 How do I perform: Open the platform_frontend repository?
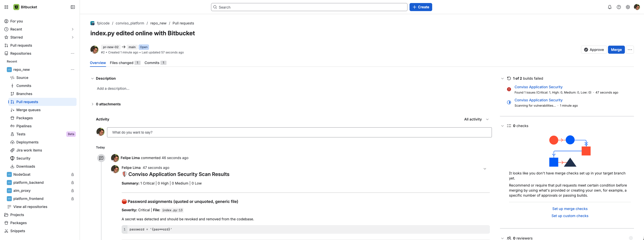pyautogui.click(x=41, y=199)
